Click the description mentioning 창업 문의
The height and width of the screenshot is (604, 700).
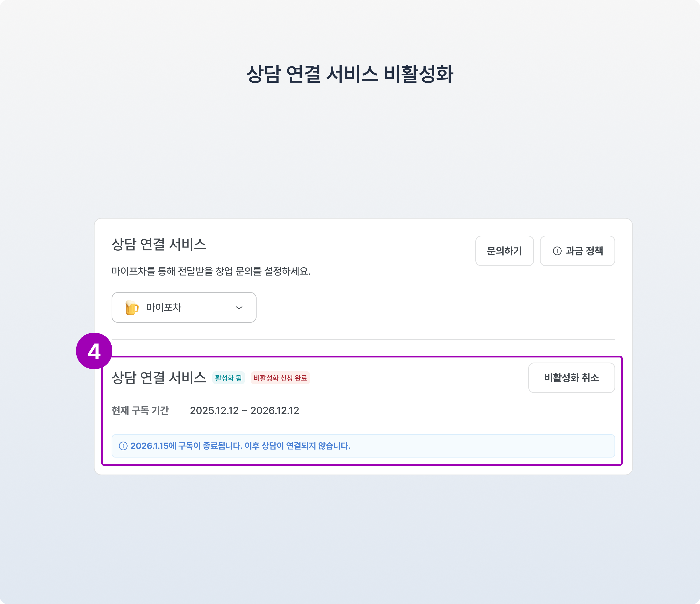point(211,271)
